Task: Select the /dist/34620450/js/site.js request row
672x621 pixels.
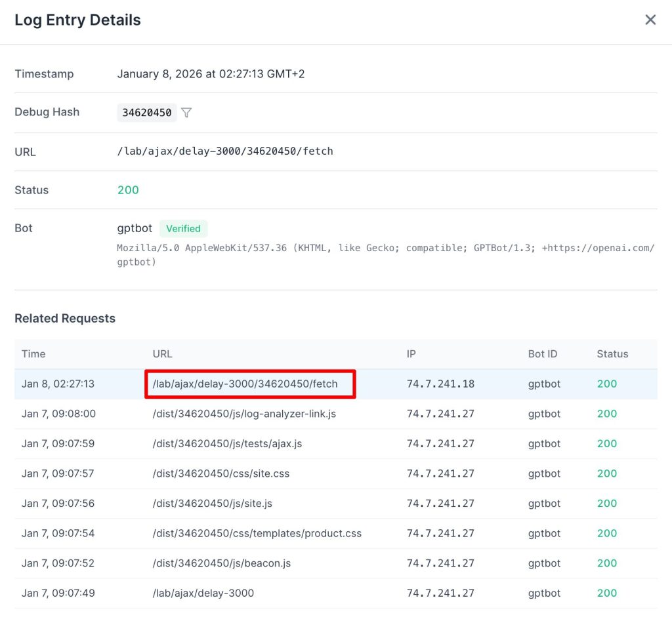Action: (x=212, y=504)
